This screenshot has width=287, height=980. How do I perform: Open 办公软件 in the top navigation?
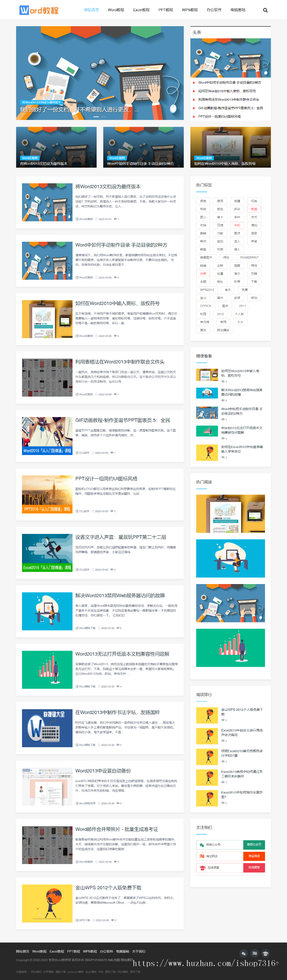[x=214, y=10]
